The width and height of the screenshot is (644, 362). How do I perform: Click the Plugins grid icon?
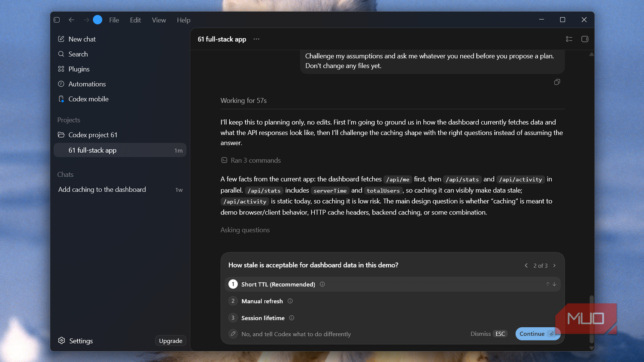pos(61,69)
